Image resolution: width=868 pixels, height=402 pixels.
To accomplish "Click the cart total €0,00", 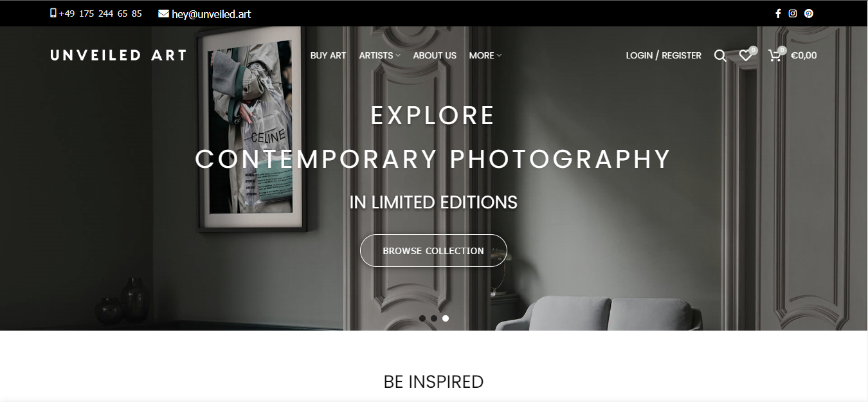I will [804, 55].
